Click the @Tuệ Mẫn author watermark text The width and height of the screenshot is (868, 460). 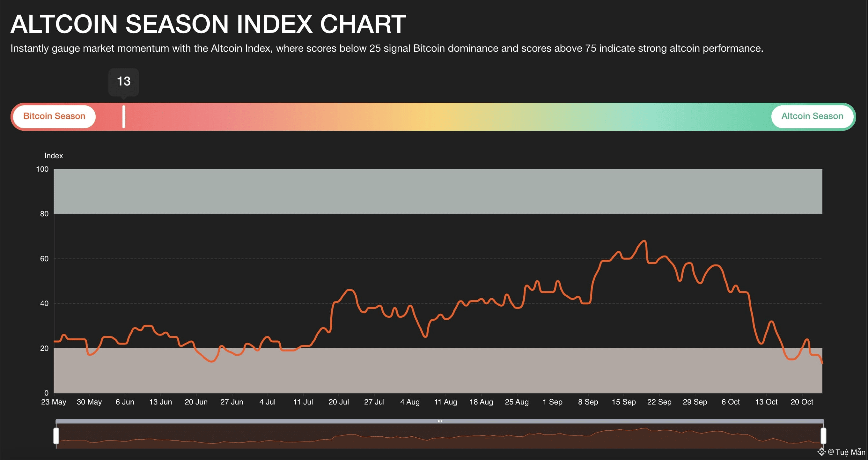[x=847, y=452]
